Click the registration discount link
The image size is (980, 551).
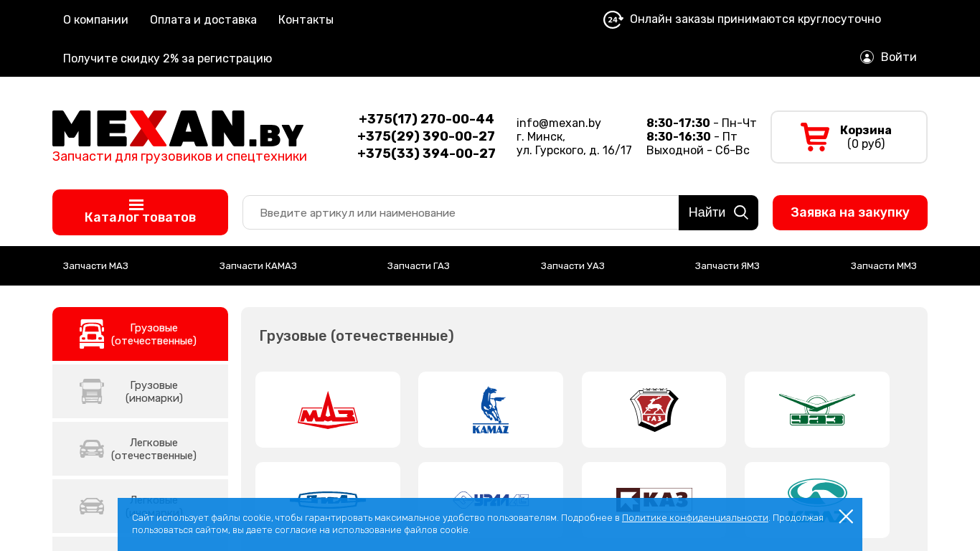pyautogui.click(x=167, y=58)
